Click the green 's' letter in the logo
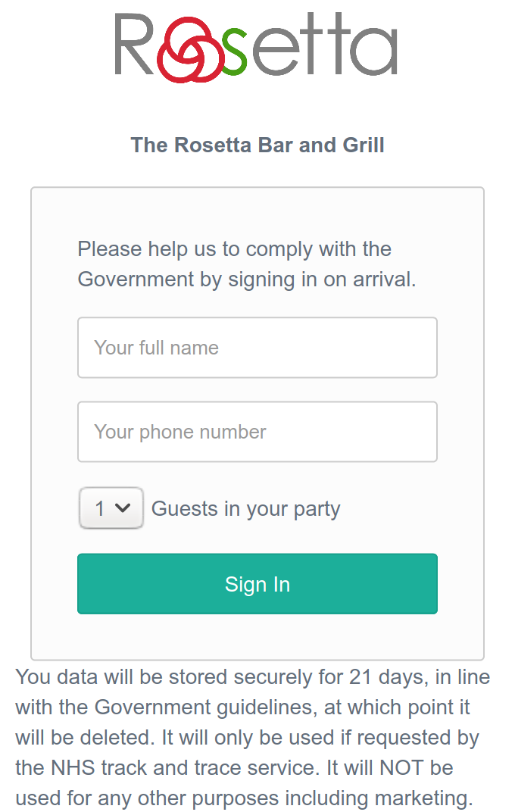This screenshot has height=812, width=515. coord(233,52)
